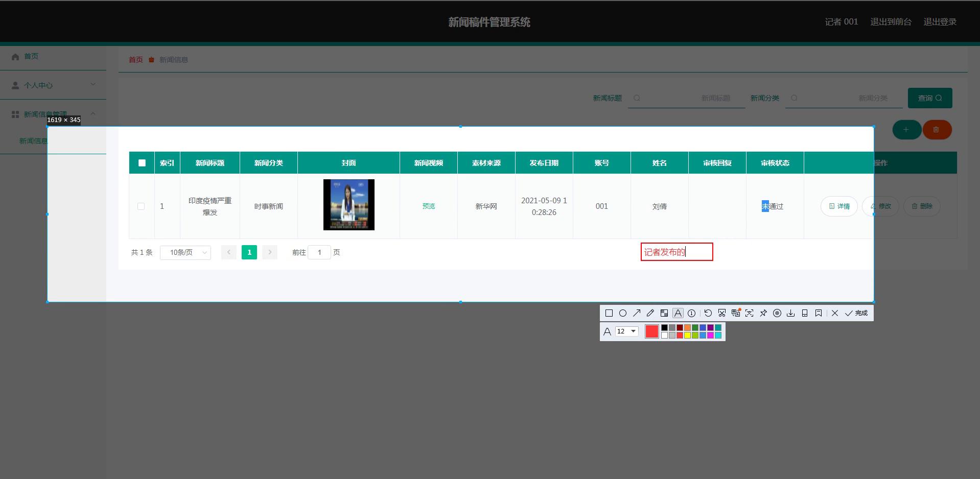
Task: Save screenshot with download icon
Action: point(790,313)
